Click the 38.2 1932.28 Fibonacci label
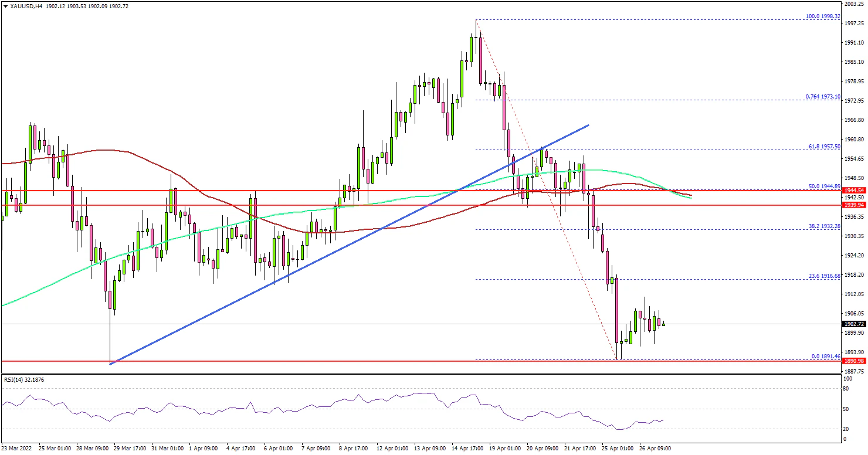The height and width of the screenshot is (455, 868). (x=825, y=226)
